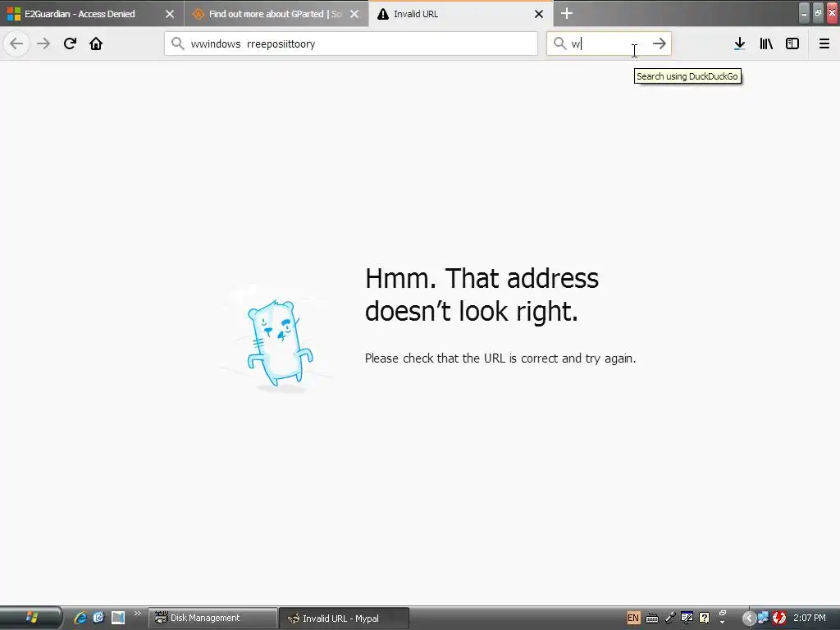Submit search with the arrow button
Viewport: 840px width, 630px height.
pos(660,43)
